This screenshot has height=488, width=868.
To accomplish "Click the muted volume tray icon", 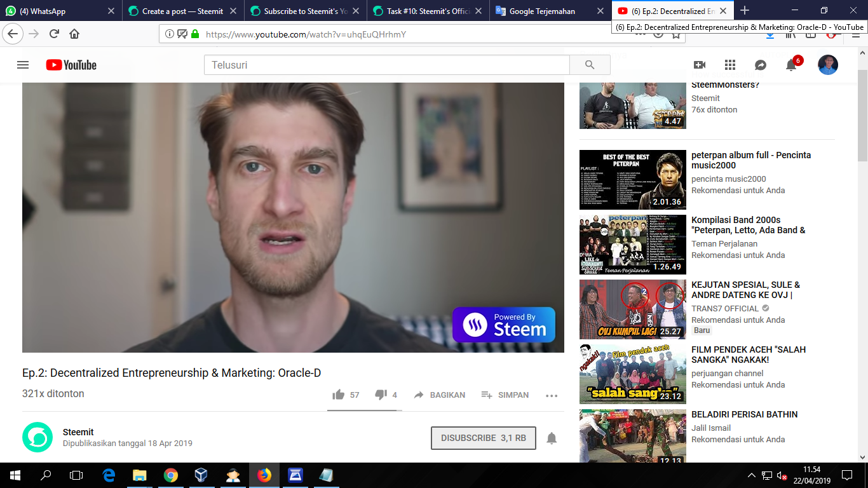I will [782, 475].
